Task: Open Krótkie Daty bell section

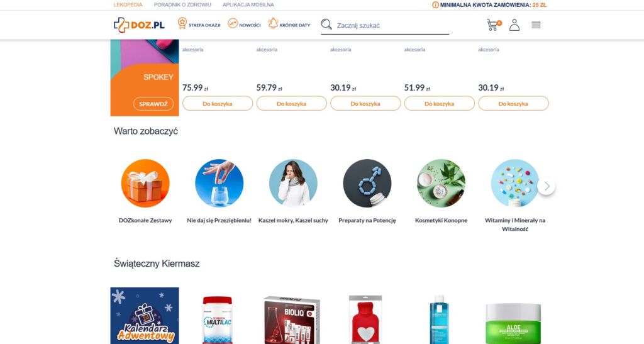Action: tap(289, 24)
